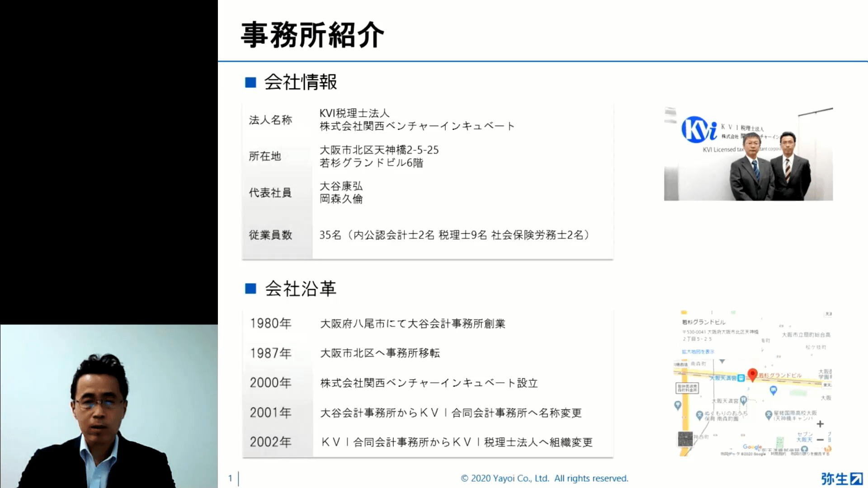This screenshot has width=868, height=488.
Task: Click the slide page number 1
Action: [x=230, y=478]
